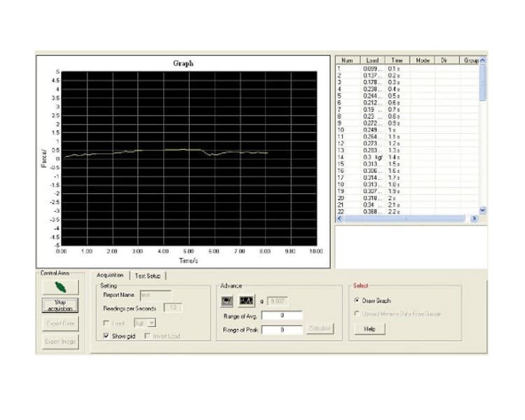Toggle the Invert Load checkbox
The height and width of the screenshot is (420, 525).
tap(148, 336)
